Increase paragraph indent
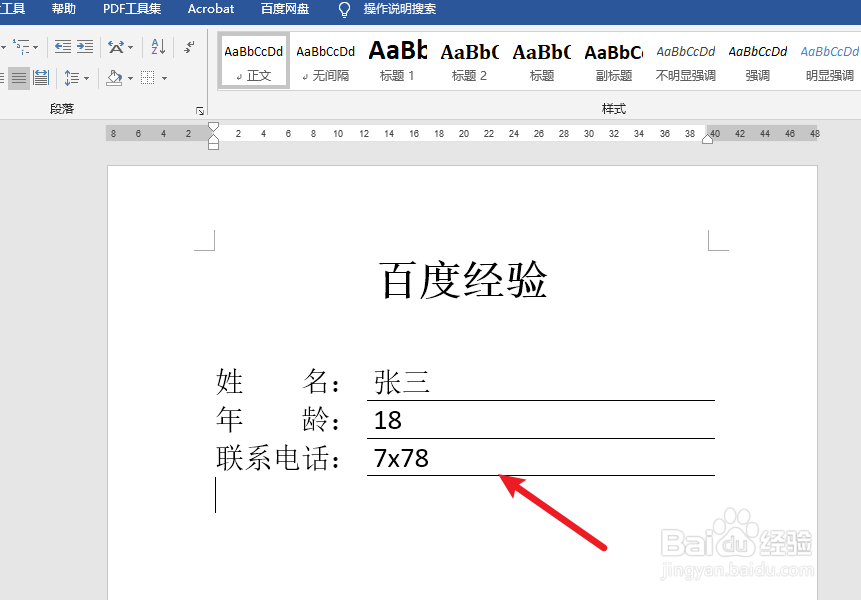The height and width of the screenshot is (600, 861). (85, 47)
